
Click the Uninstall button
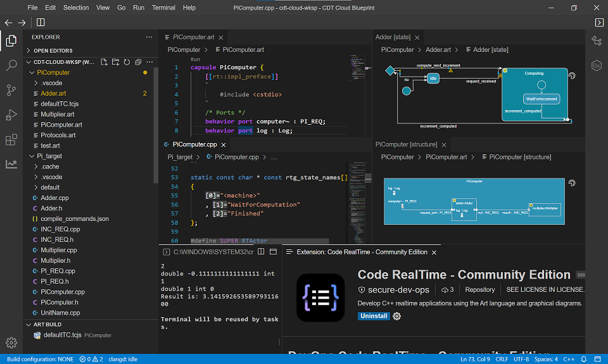pos(374,316)
